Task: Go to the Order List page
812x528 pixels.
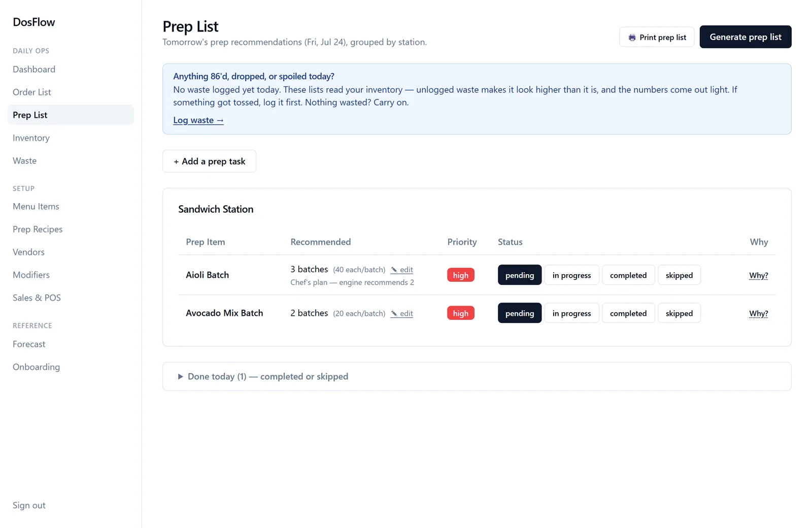Action: tap(32, 92)
